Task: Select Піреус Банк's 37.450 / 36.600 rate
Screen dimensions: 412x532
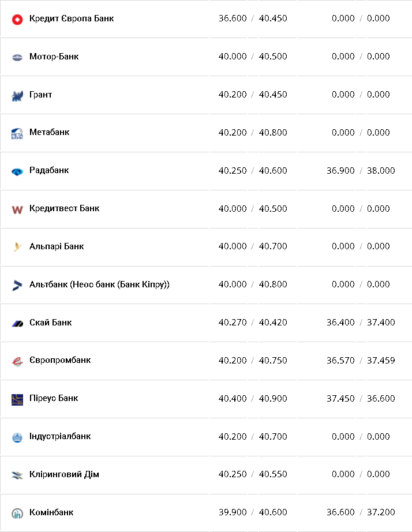Action: tap(361, 399)
